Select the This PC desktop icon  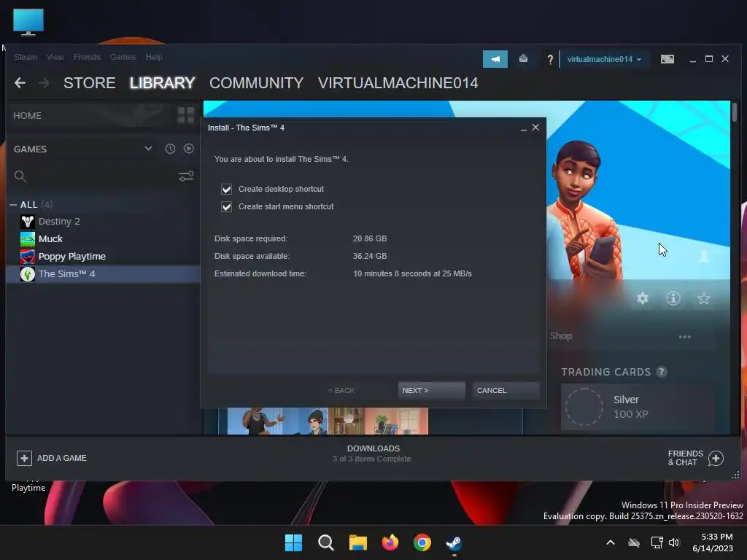[28, 22]
